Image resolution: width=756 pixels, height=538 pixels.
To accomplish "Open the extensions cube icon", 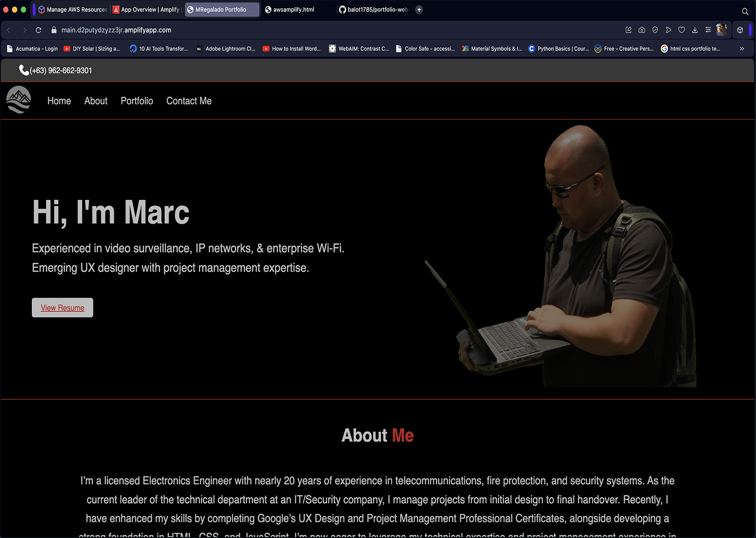I will (740, 30).
